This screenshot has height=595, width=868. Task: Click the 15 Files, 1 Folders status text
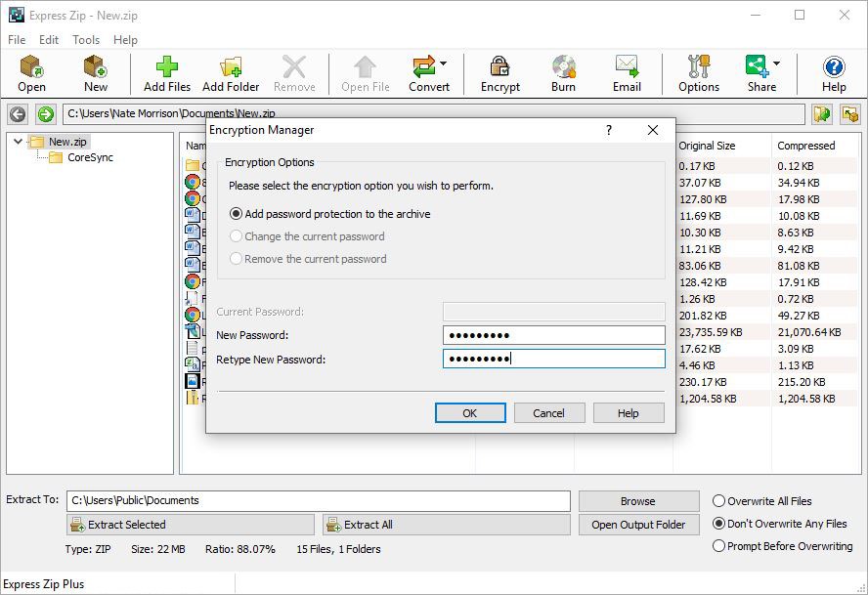(x=338, y=549)
